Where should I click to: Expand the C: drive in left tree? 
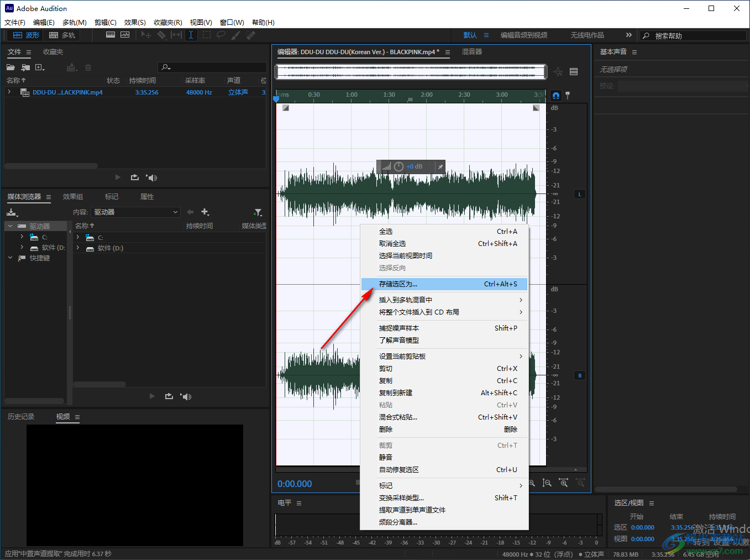(22, 237)
